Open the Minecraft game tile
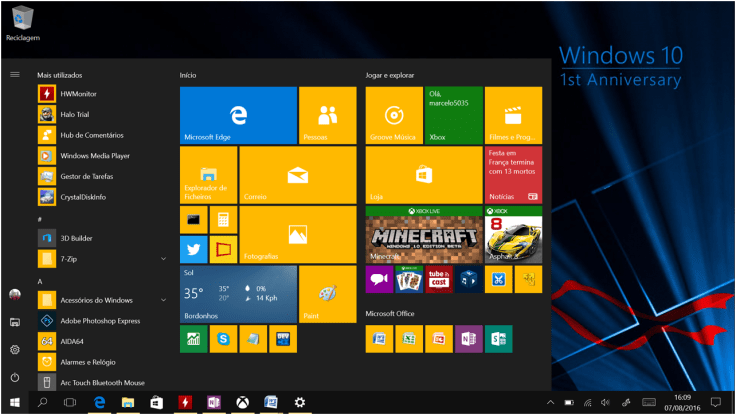Viewport: 736px width, 415px height. (x=423, y=235)
